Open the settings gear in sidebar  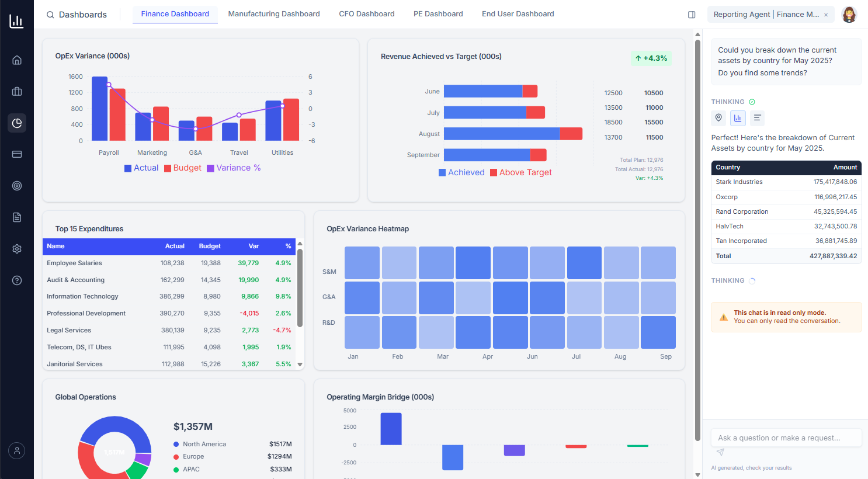tap(17, 249)
